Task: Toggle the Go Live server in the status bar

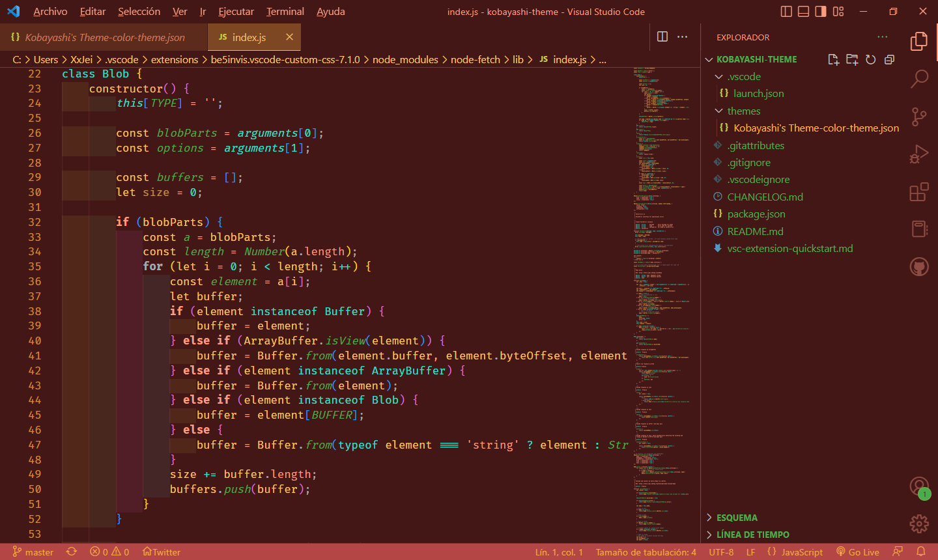Action: [x=858, y=552]
